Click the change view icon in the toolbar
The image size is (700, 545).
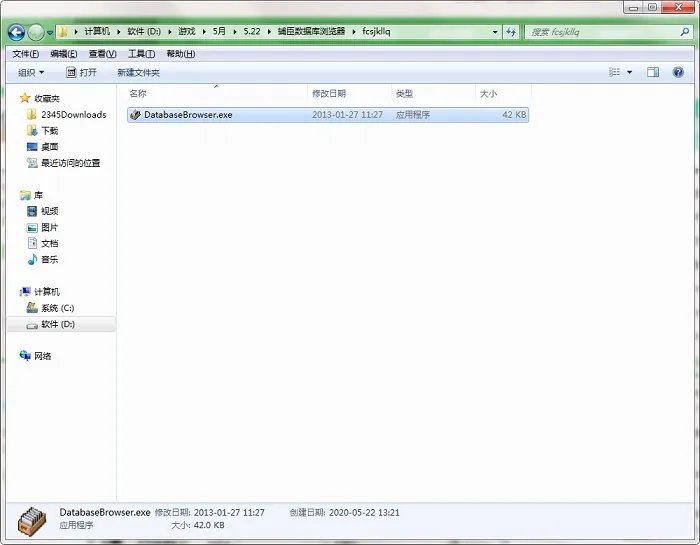pyautogui.click(x=615, y=72)
